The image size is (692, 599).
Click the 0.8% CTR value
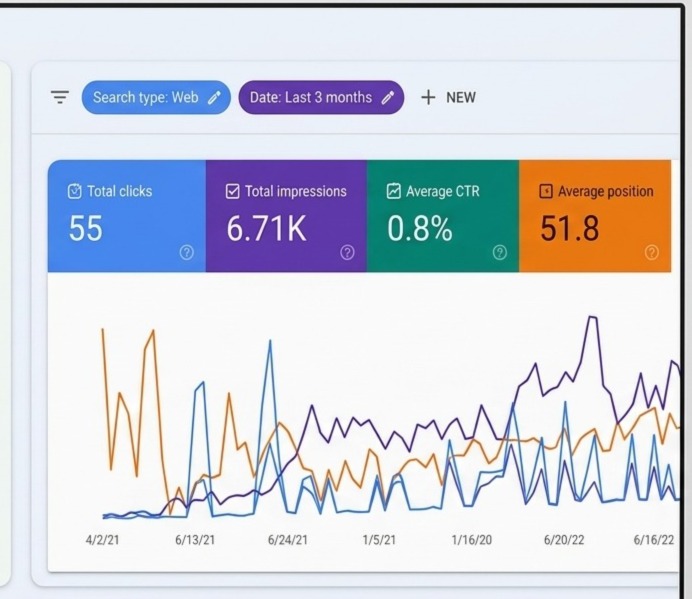click(x=420, y=229)
